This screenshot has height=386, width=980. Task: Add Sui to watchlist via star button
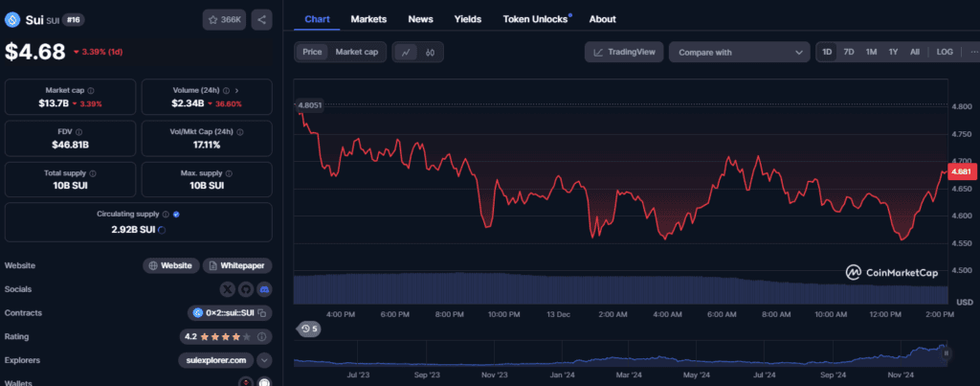[x=224, y=20]
